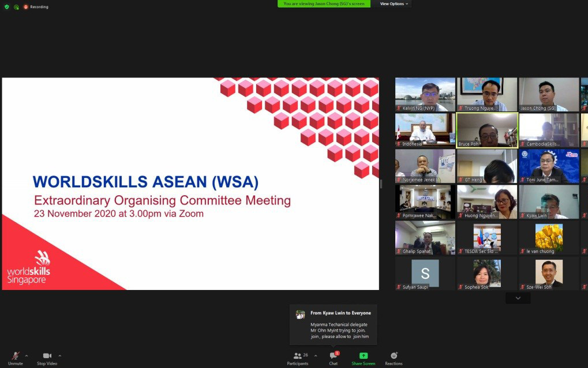This screenshot has width=588, height=368.
Task: Click the worldskills Singapore logo on slide
Action: 28,267
